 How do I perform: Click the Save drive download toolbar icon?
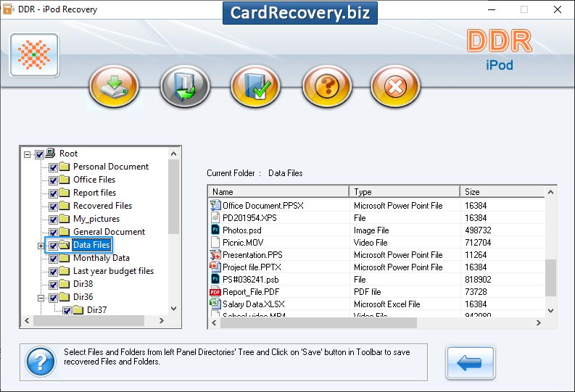114,86
